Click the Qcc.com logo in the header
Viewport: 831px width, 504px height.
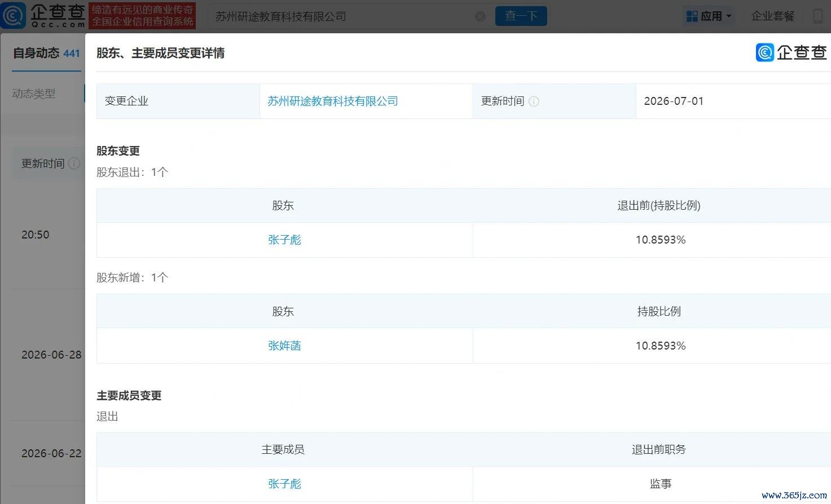coord(43,15)
